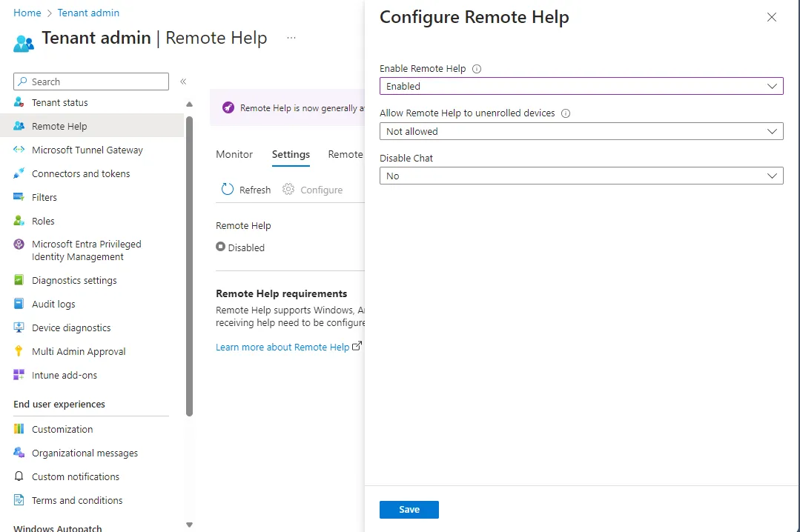The image size is (800, 532).
Task: Click the Connectors and tokens icon
Action: (19, 173)
